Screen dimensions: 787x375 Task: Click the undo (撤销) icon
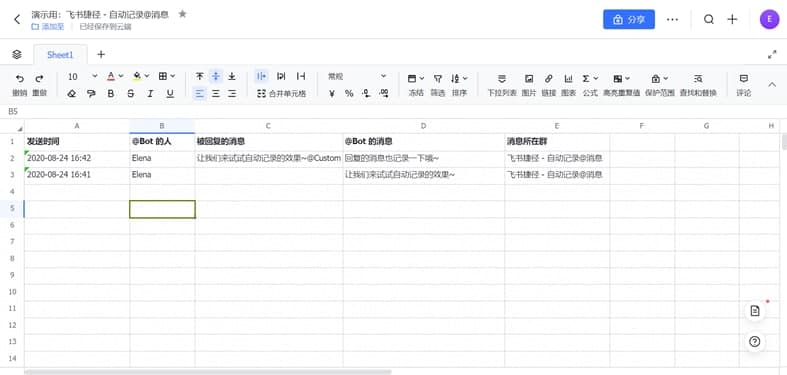point(20,78)
